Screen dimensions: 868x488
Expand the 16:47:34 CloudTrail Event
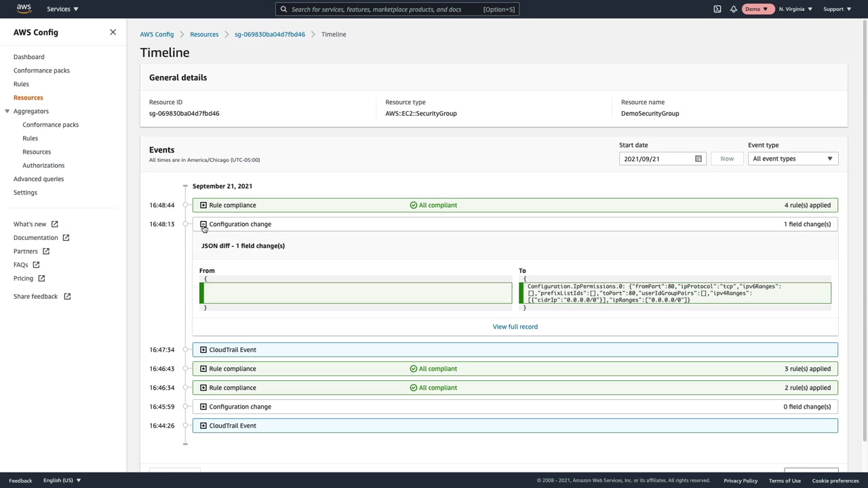click(x=203, y=350)
